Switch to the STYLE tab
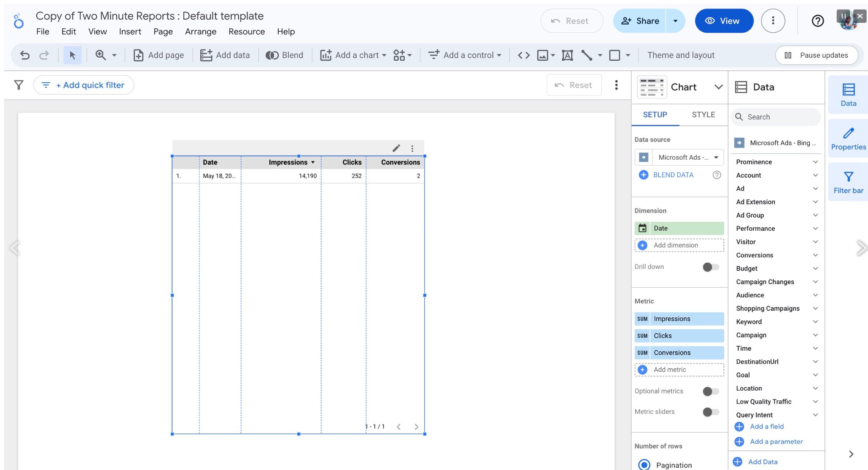Screen dimensions: 868x470 [x=703, y=115]
